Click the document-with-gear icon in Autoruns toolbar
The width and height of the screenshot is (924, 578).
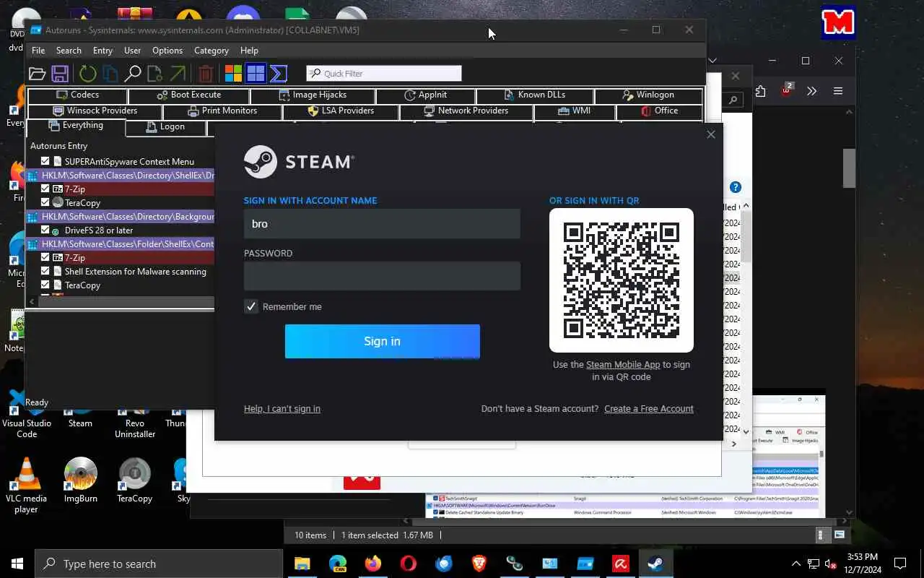pyautogui.click(x=154, y=74)
